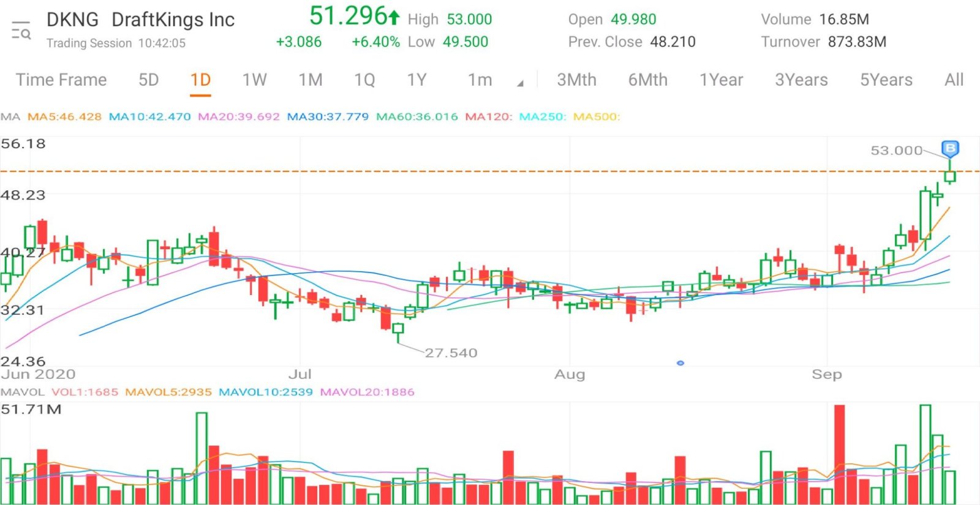The image size is (980, 505).
Task: Click the 51.71M volume axis label
Action: [x=31, y=409]
